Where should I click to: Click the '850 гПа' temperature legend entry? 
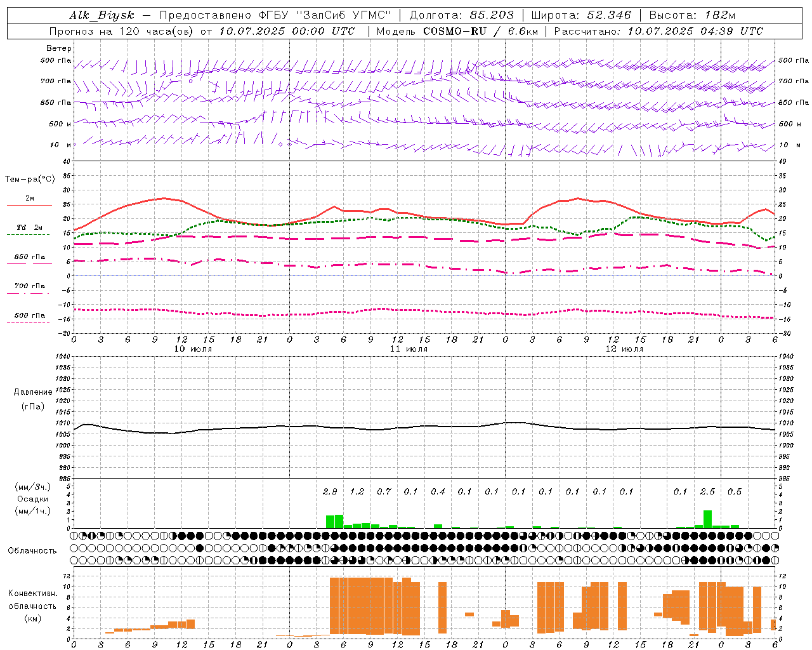click(29, 257)
